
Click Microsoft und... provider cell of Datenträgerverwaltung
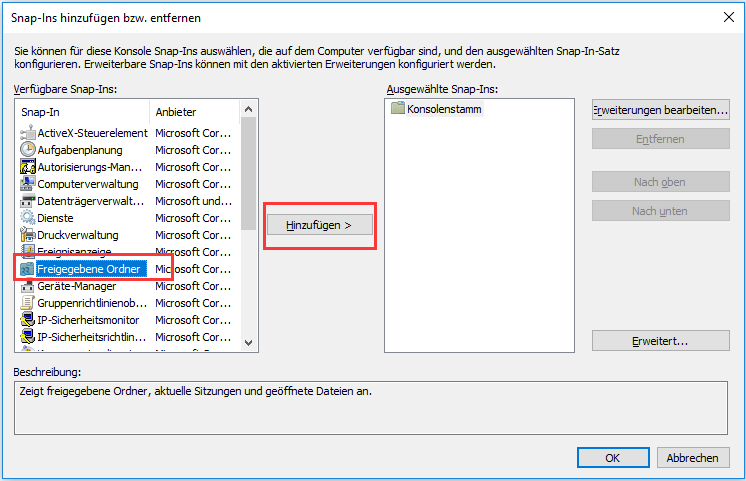(x=193, y=201)
